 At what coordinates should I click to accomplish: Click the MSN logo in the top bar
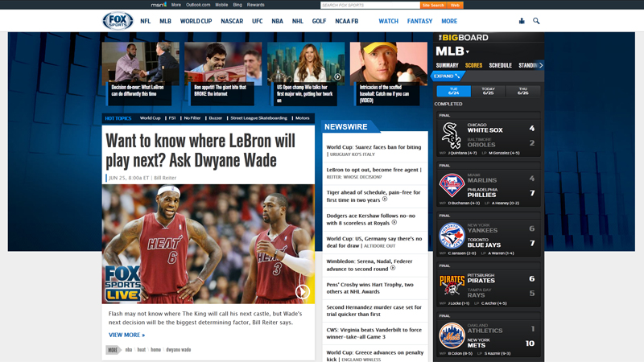tap(159, 5)
